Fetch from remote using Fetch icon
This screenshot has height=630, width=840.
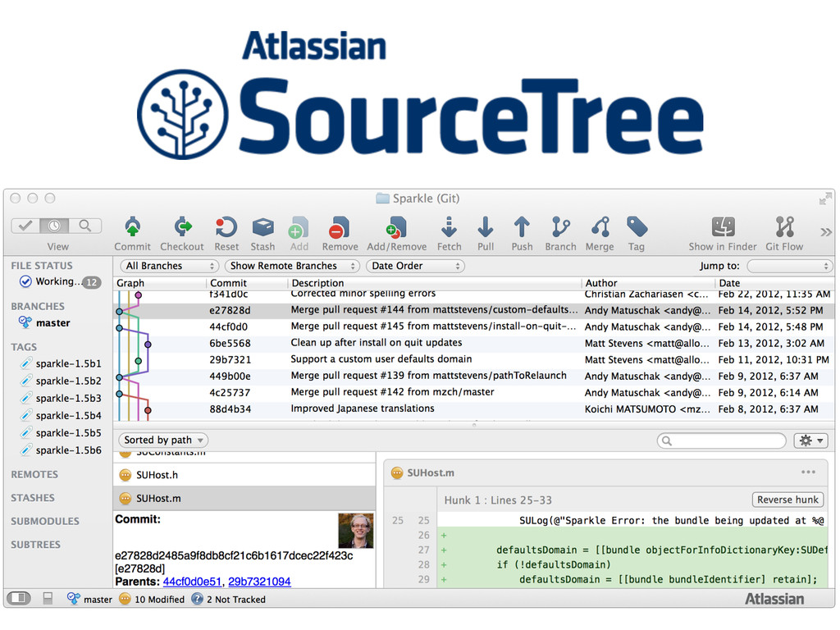[449, 228]
